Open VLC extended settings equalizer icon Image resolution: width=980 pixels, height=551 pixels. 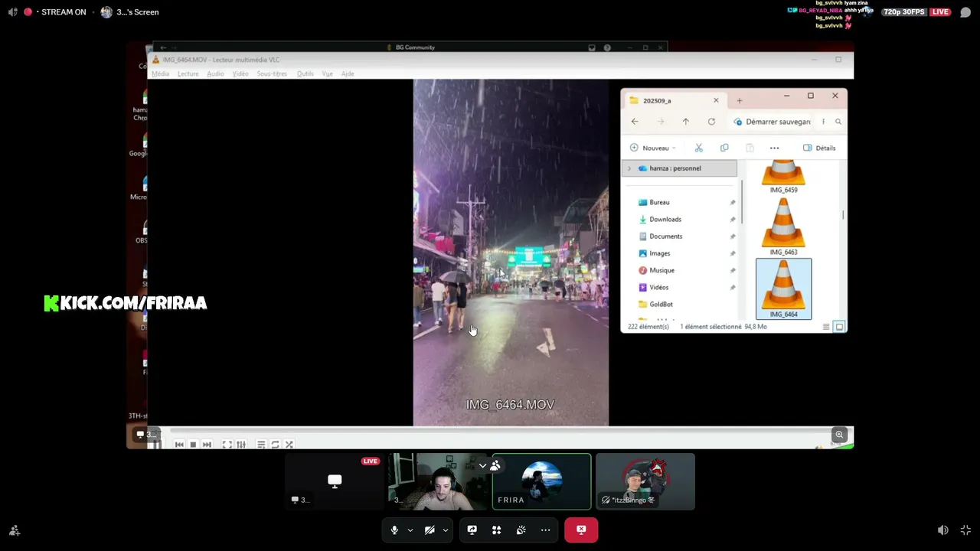(241, 444)
